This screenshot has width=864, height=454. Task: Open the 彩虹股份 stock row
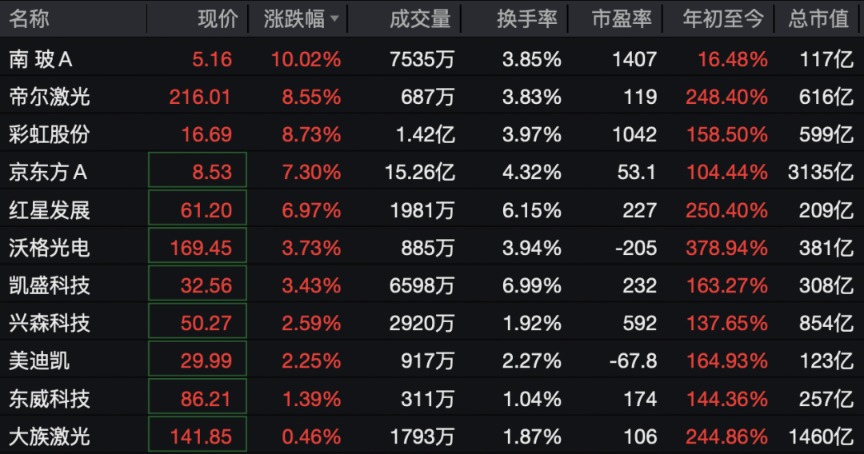[x=432, y=134]
